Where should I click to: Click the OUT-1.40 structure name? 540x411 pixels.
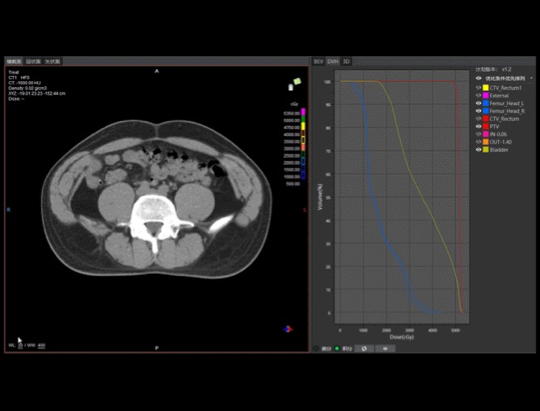pos(501,142)
